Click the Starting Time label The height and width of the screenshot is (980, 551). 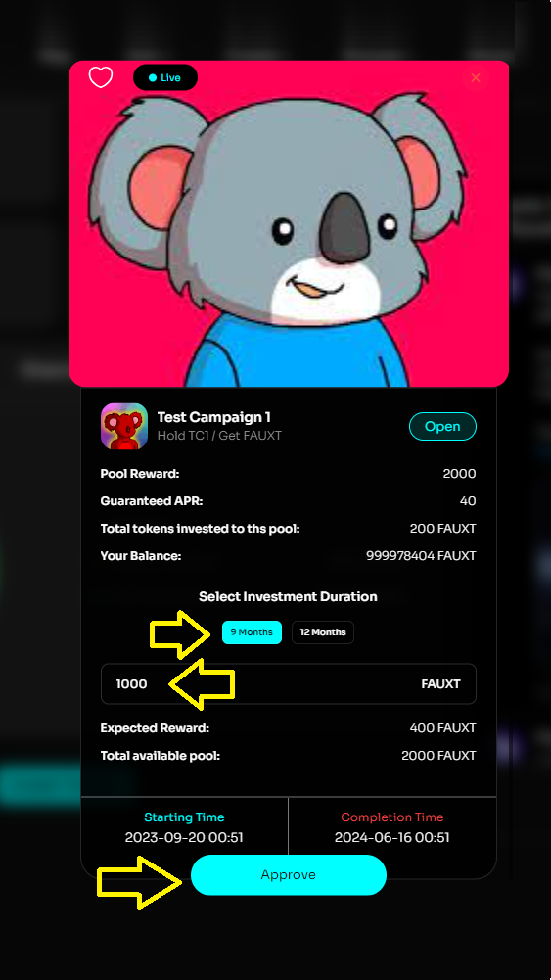(x=184, y=817)
